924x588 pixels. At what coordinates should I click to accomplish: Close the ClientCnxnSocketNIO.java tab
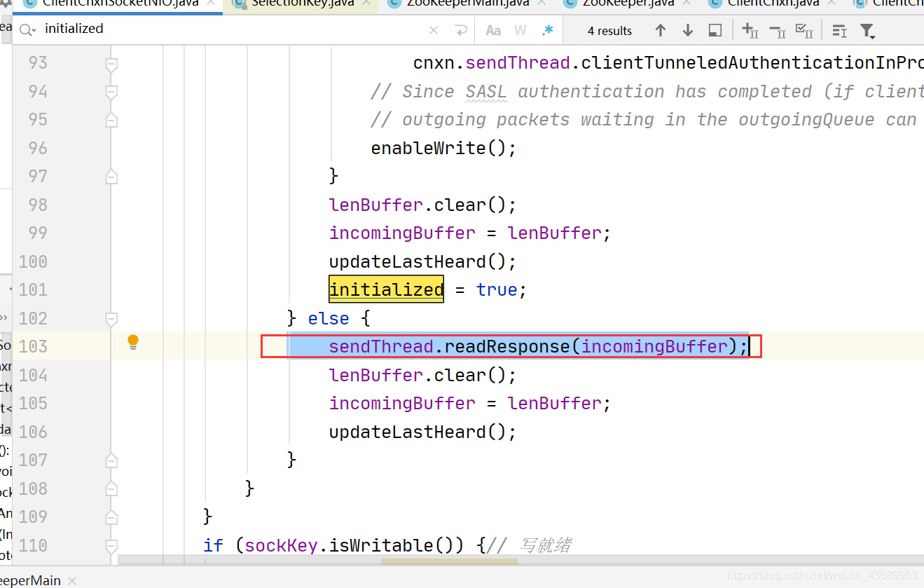[x=211, y=4]
